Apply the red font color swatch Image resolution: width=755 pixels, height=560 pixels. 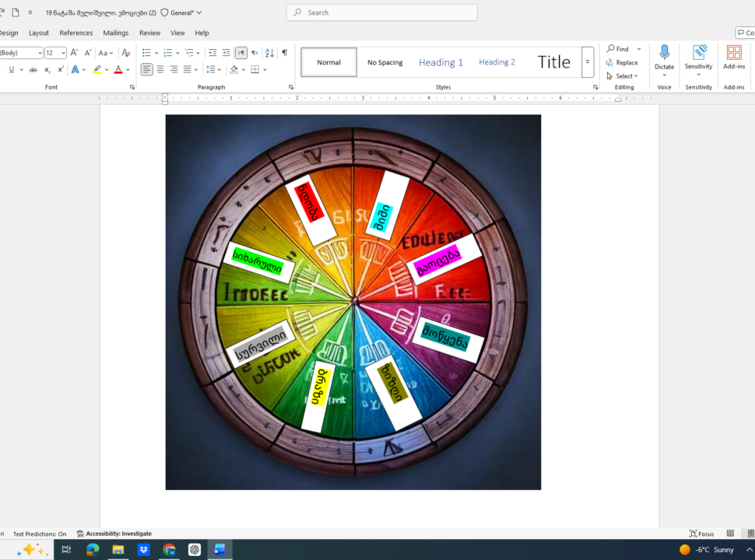pos(118,69)
